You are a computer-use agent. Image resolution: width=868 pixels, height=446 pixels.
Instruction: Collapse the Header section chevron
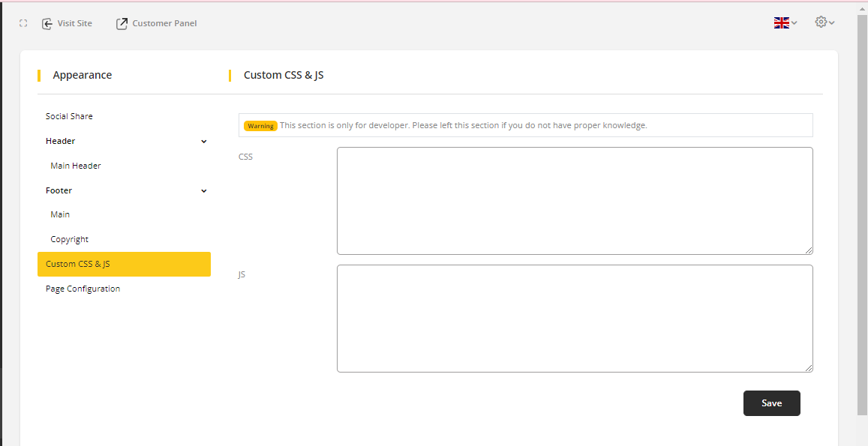(203, 142)
